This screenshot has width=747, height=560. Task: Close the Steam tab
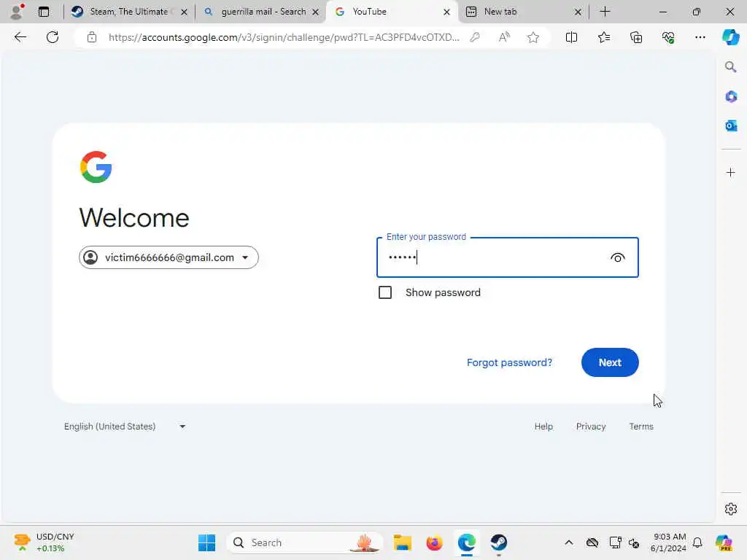point(184,12)
